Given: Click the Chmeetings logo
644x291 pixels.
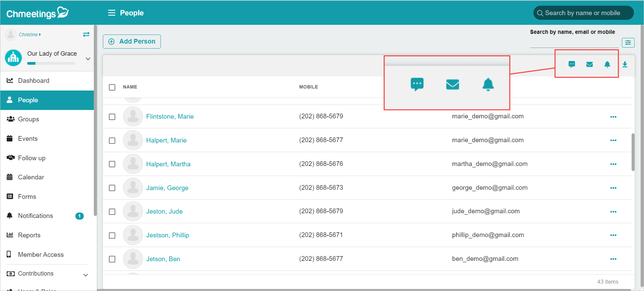Looking at the screenshot, I should click(38, 13).
